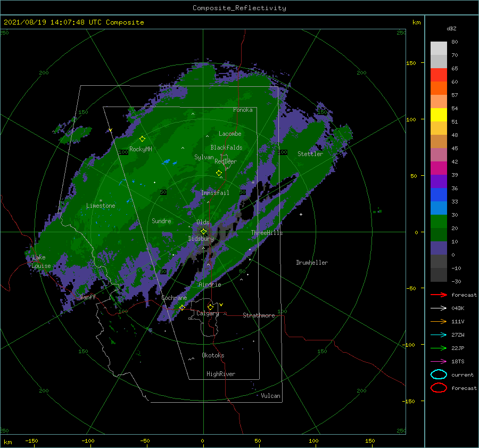
Task: Click the Blackfalds city label
Action: (x=226, y=148)
